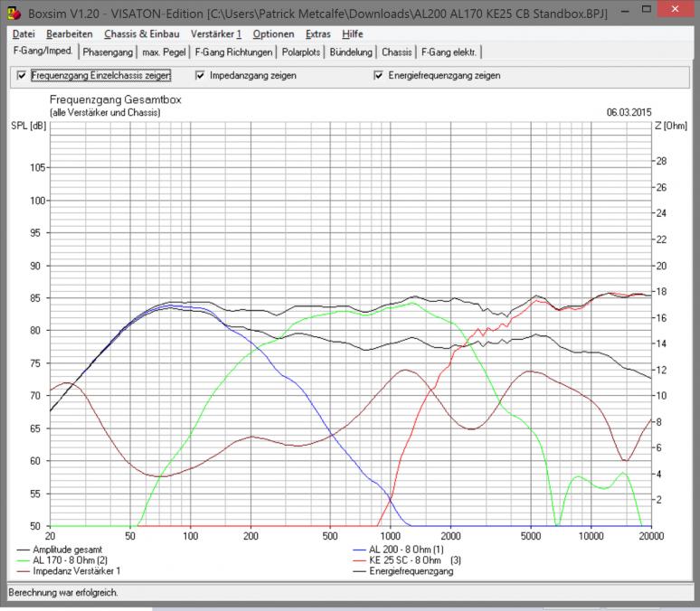Go to the F-Gang Richtungen tab
700x611 pixels.
coord(233,52)
